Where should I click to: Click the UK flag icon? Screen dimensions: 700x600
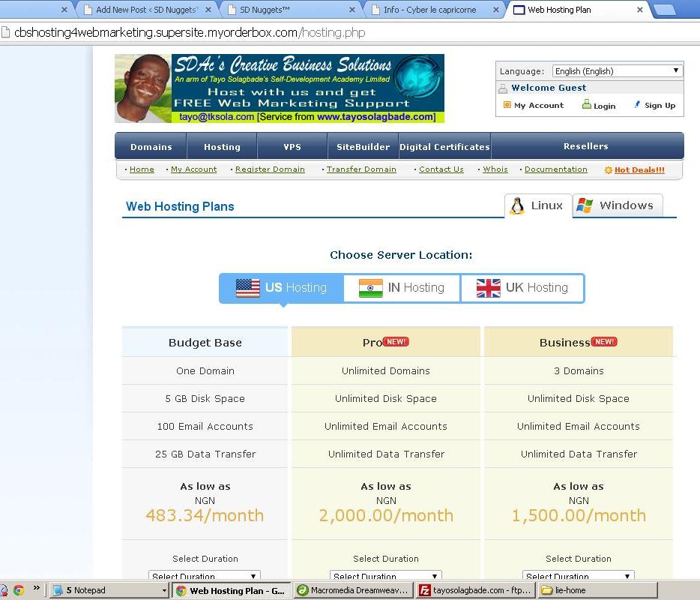click(489, 288)
